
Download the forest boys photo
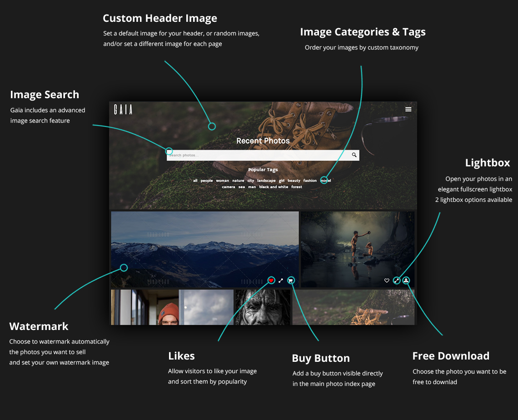(x=406, y=280)
